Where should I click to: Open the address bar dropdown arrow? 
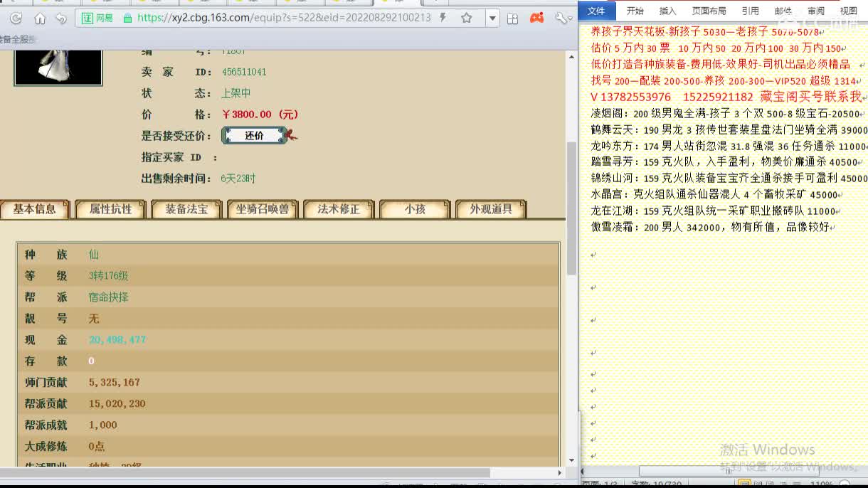[x=492, y=18]
